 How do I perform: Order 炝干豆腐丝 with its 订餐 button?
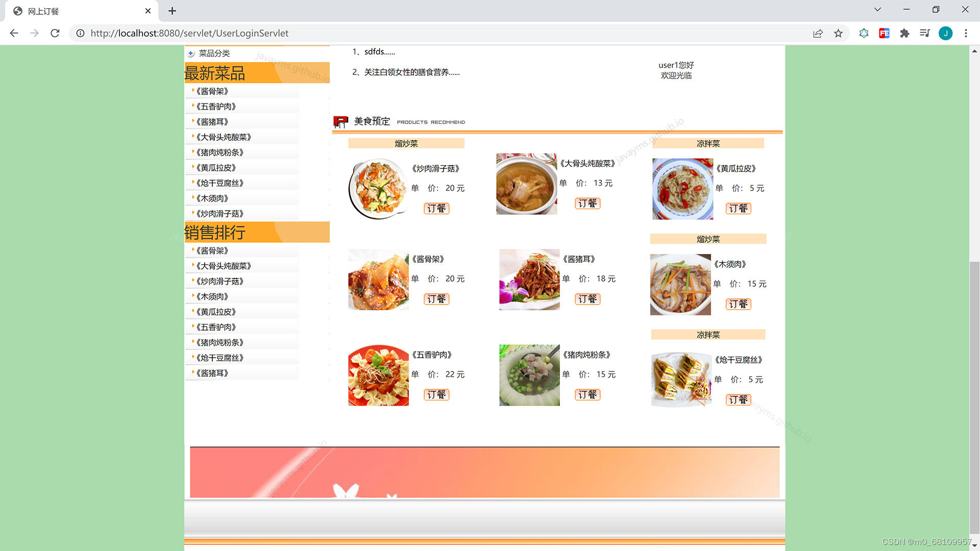[x=738, y=399]
